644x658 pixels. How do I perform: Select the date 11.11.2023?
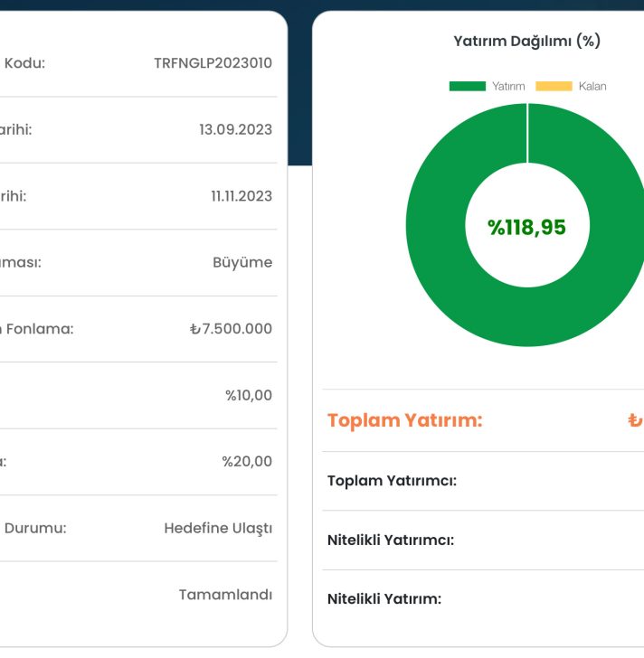[x=241, y=196]
